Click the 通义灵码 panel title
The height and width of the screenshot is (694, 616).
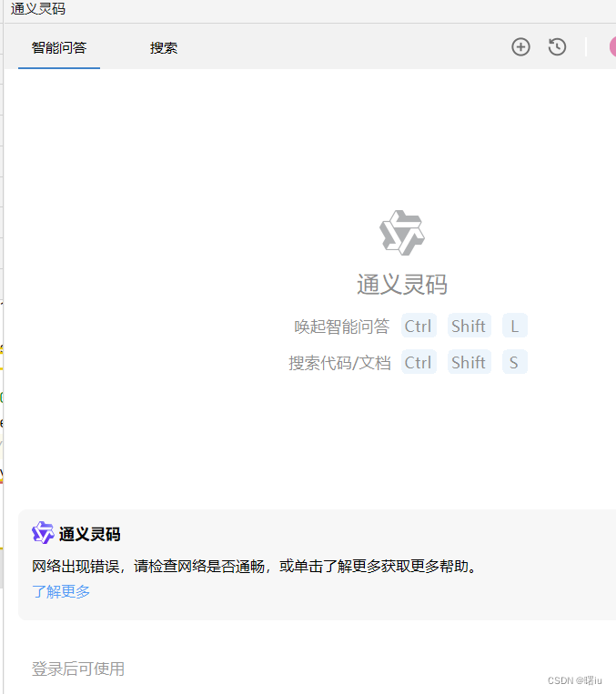point(38,8)
